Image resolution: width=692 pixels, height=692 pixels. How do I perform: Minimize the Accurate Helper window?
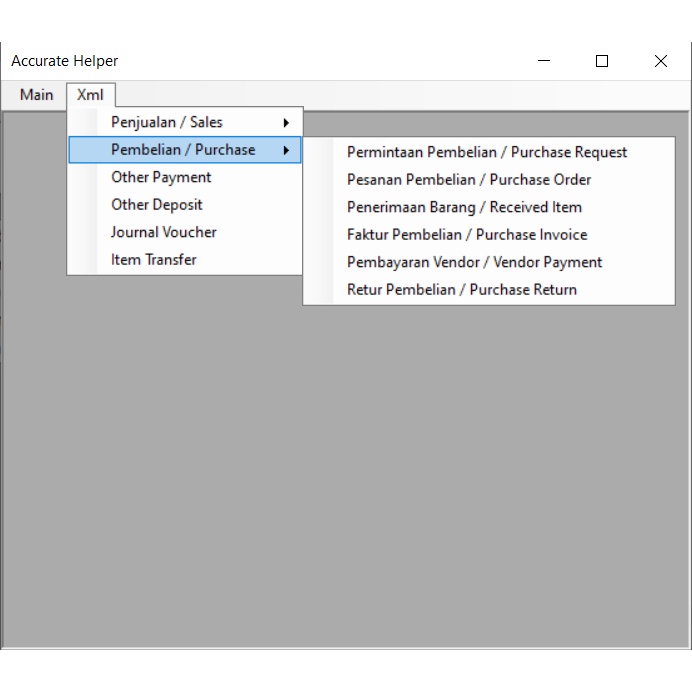(x=544, y=61)
